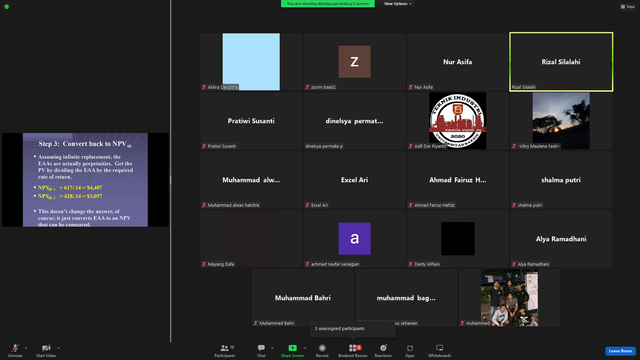Select shalma putri's video tile
Screen dimensions: 640x360
tap(561, 180)
